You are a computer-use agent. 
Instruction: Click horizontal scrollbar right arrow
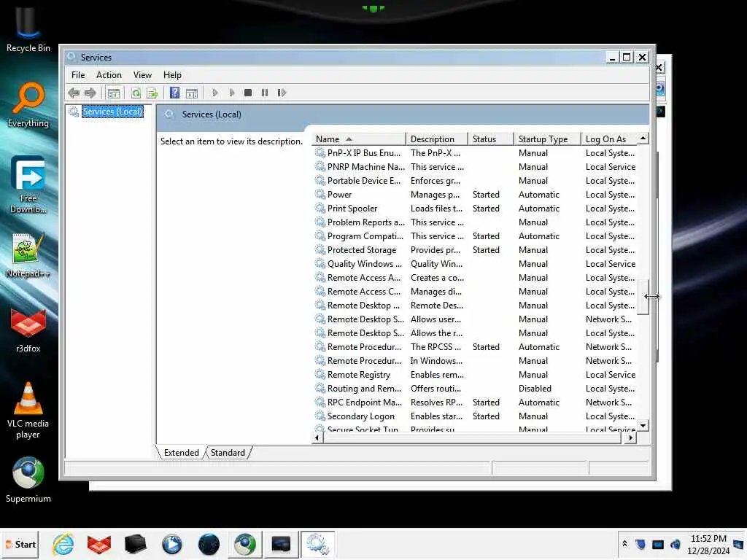point(631,437)
